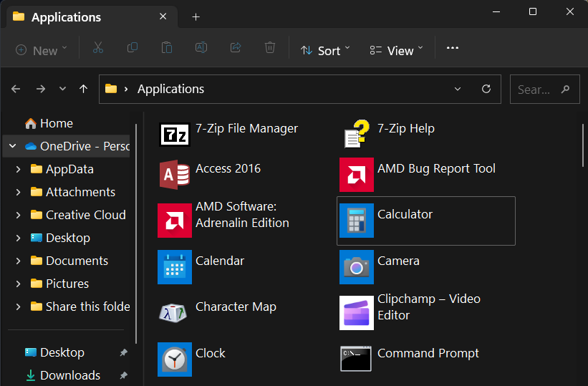This screenshot has height=386, width=588.
Task: Open address bar history dropdown
Action: 458,89
